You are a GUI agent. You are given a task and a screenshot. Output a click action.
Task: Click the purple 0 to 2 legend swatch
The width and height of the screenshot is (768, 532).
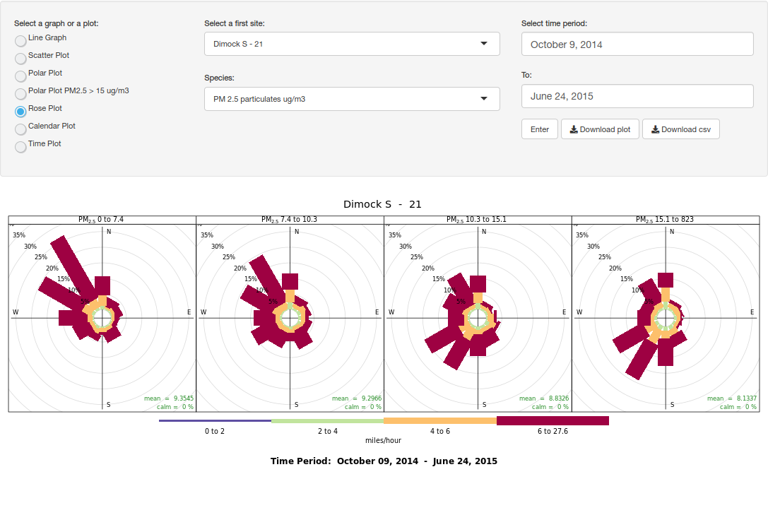click(215, 420)
